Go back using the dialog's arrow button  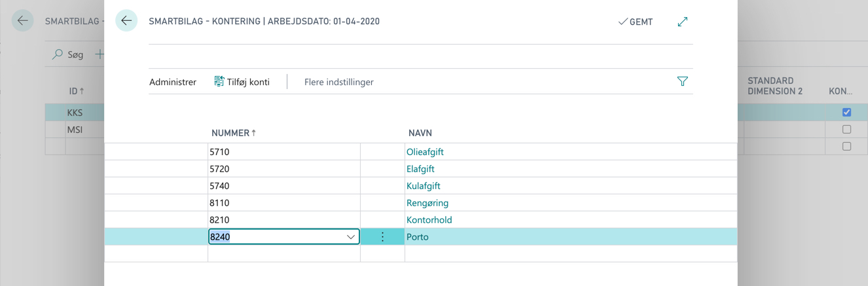[x=126, y=21]
